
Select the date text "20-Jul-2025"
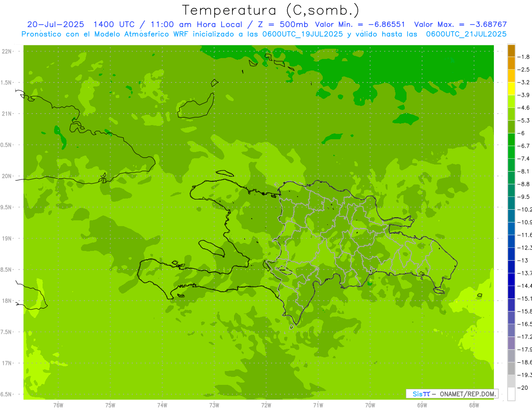56,24
